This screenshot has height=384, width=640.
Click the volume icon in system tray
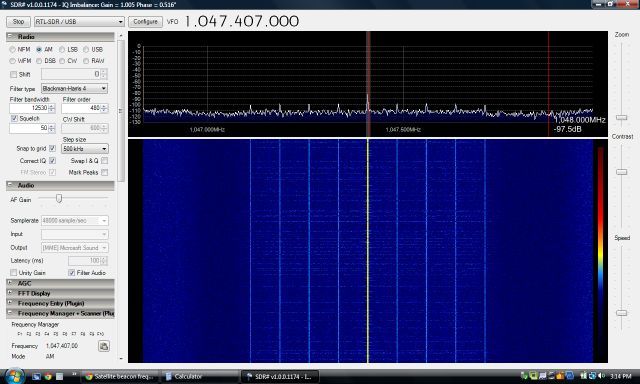coord(600,376)
